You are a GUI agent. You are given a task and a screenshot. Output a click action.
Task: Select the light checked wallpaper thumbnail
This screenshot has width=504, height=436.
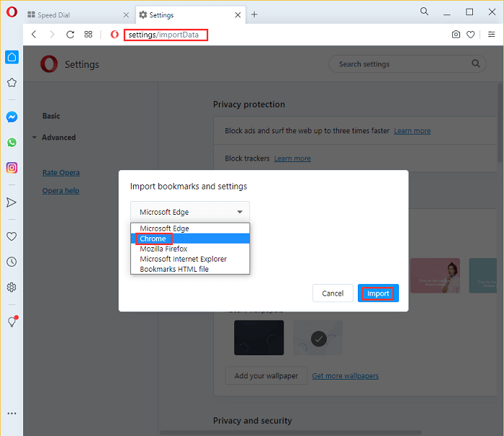click(318, 337)
